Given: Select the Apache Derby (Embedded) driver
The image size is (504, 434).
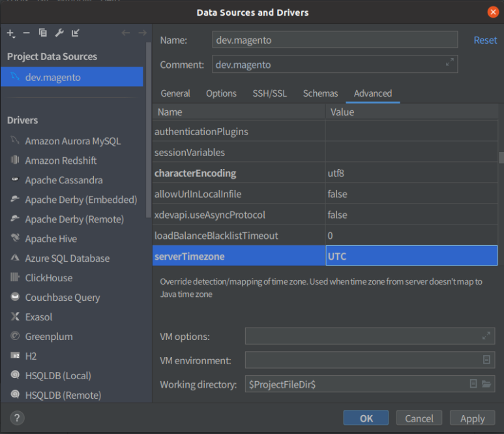Looking at the screenshot, I should pos(81,200).
